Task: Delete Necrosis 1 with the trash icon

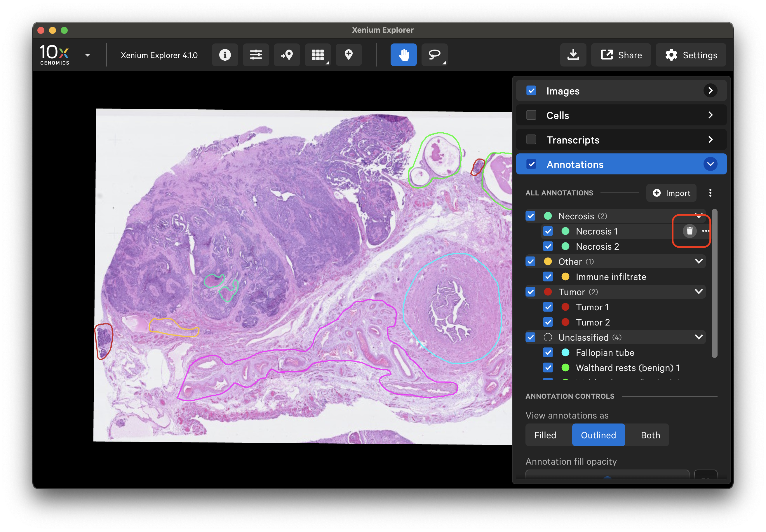Action: coord(689,231)
